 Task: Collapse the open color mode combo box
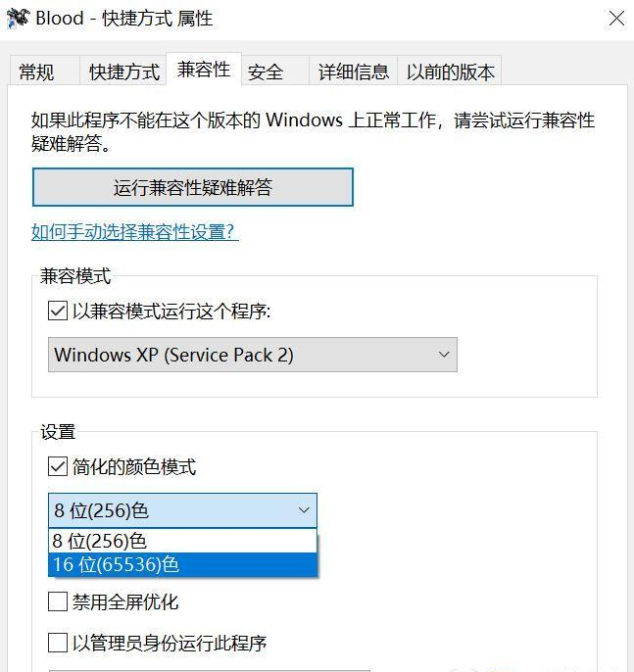304,510
